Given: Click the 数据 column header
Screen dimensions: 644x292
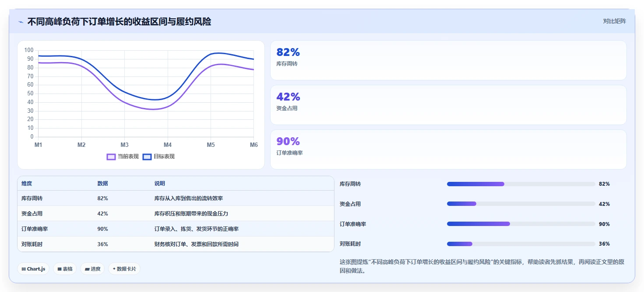Looking at the screenshot, I should tap(102, 184).
